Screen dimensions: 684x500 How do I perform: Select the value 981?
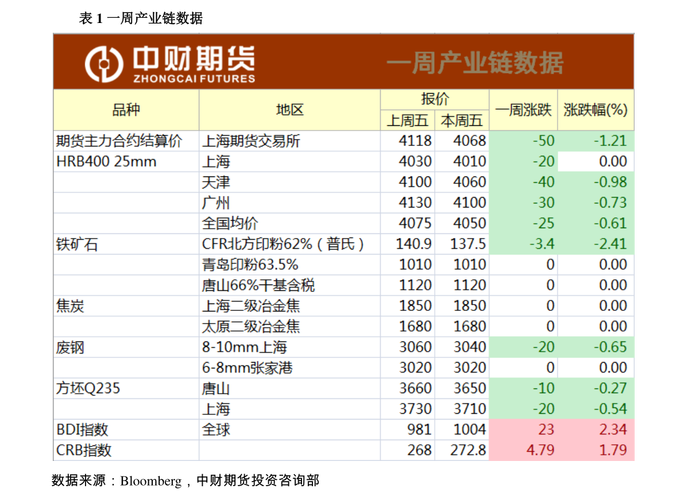point(419,429)
